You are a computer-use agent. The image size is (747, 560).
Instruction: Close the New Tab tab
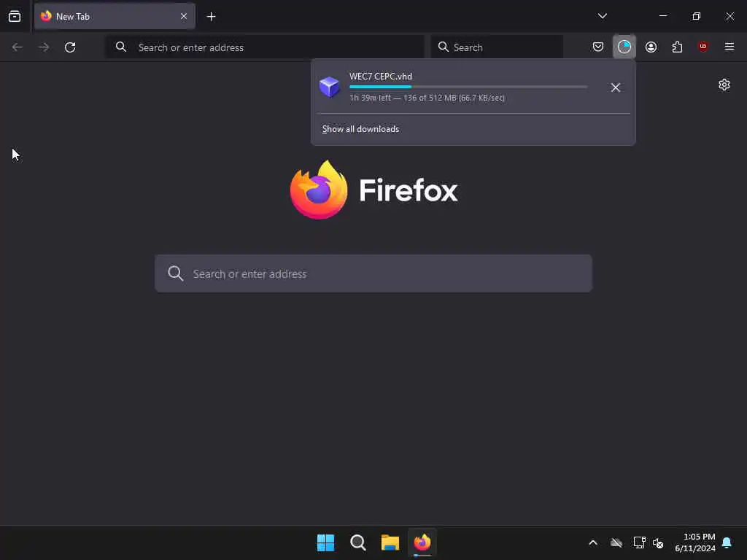click(x=183, y=17)
